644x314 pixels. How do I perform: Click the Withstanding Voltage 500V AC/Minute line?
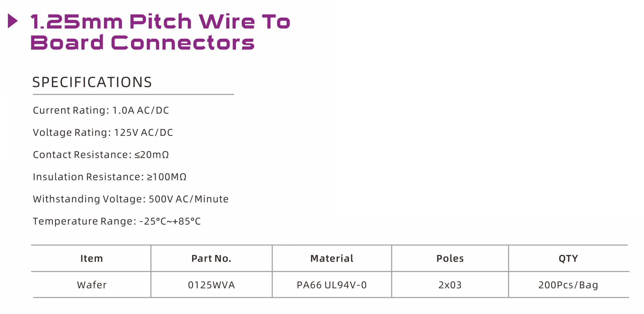tap(130, 199)
